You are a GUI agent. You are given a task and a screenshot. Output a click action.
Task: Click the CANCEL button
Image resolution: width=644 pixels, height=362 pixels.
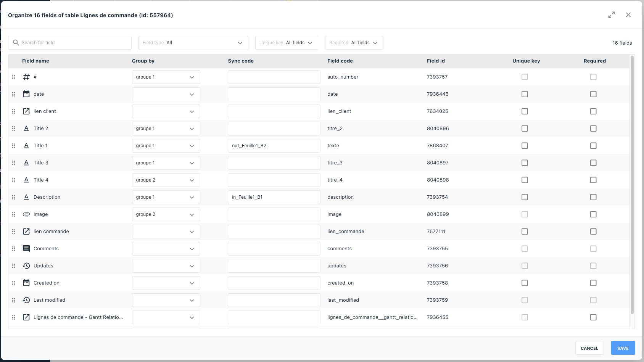[589, 348]
